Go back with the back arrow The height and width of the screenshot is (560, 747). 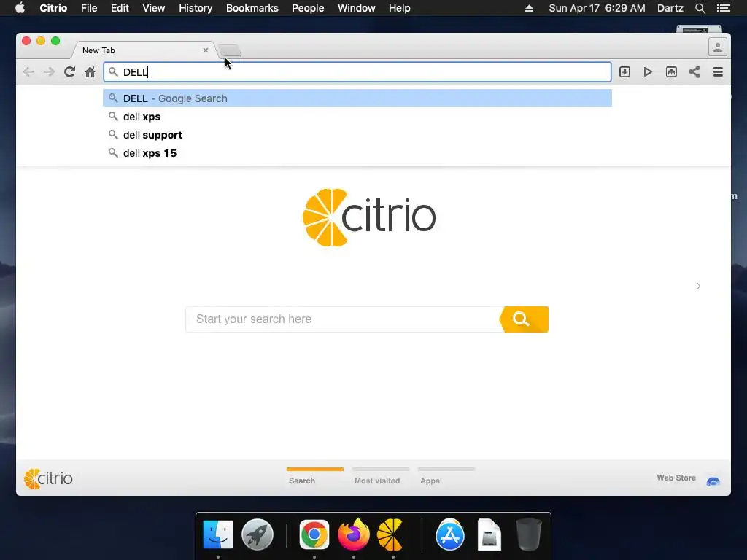28,72
